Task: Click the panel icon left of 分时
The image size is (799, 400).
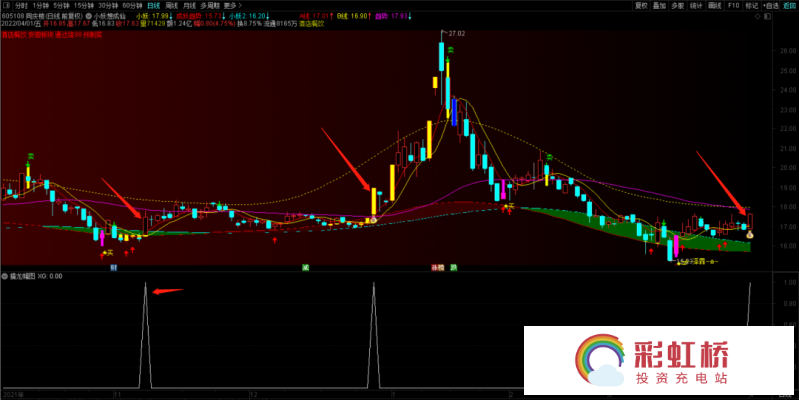Action: tap(6, 6)
